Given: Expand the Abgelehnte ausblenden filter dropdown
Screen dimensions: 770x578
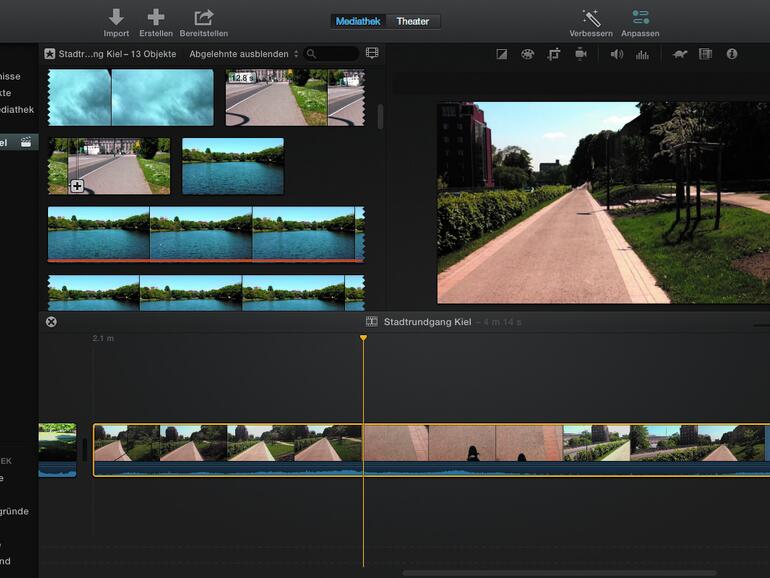Looking at the screenshot, I should click(244, 54).
